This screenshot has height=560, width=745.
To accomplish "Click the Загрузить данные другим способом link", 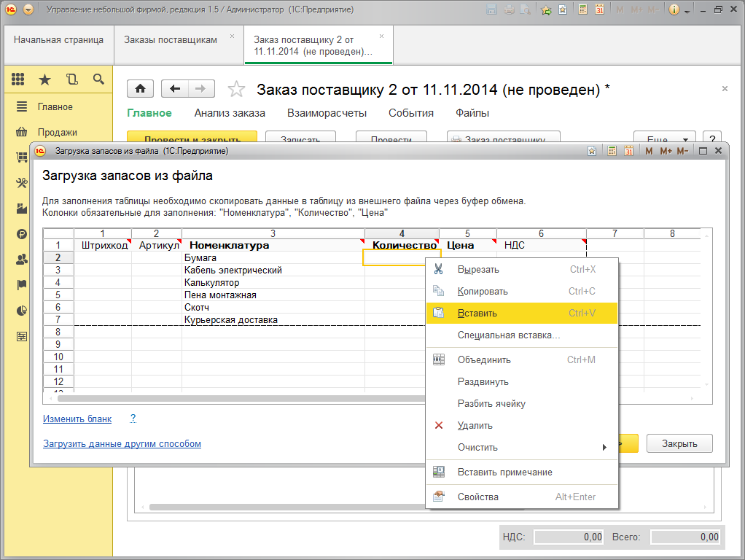I will click(122, 443).
